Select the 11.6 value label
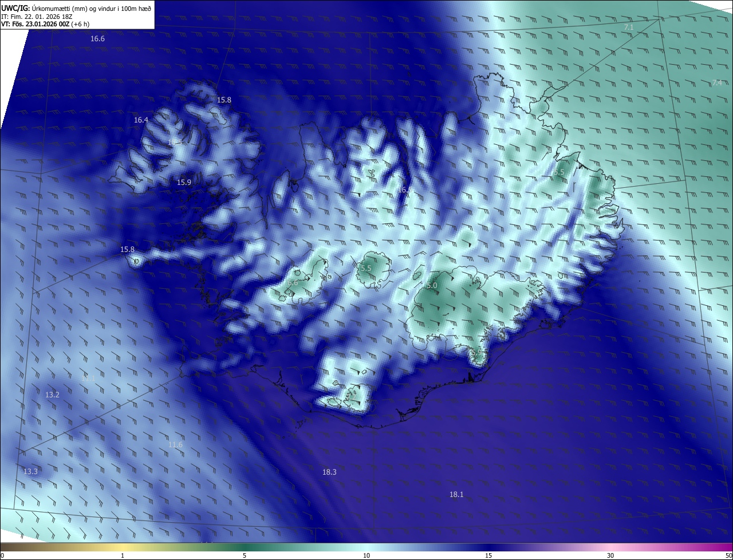Image resolution: width=733 pixels, height=560 pixels. coord(175,445)
